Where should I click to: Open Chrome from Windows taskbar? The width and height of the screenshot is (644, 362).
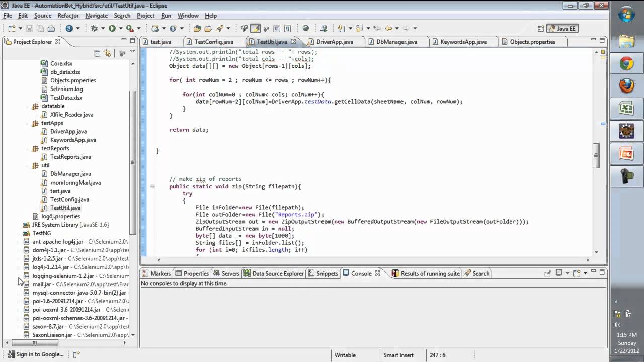[626, 63]
